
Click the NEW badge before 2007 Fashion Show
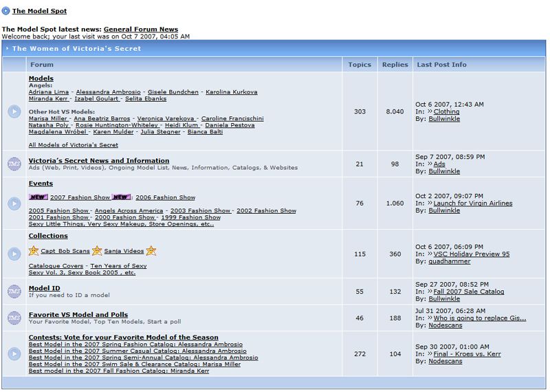tap(38, 197)
